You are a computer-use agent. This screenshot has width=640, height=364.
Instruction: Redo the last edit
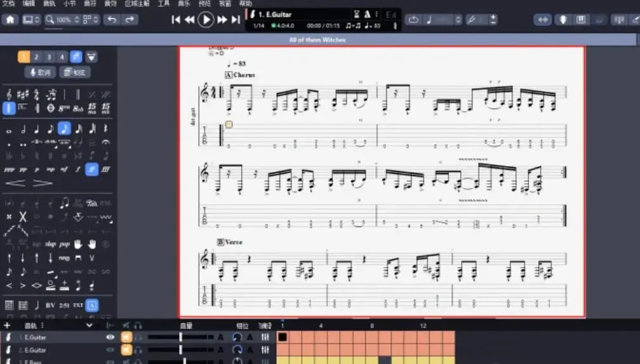tap(130, 20)
